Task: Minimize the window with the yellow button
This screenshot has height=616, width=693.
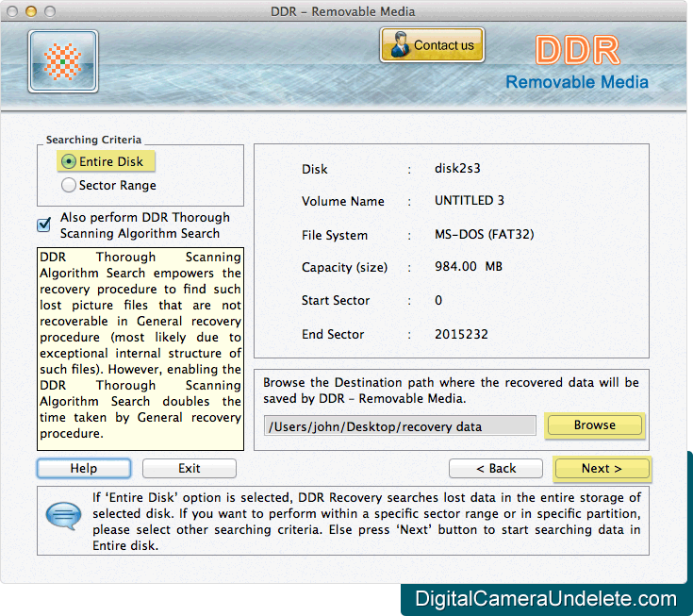Action: point(31,11)
